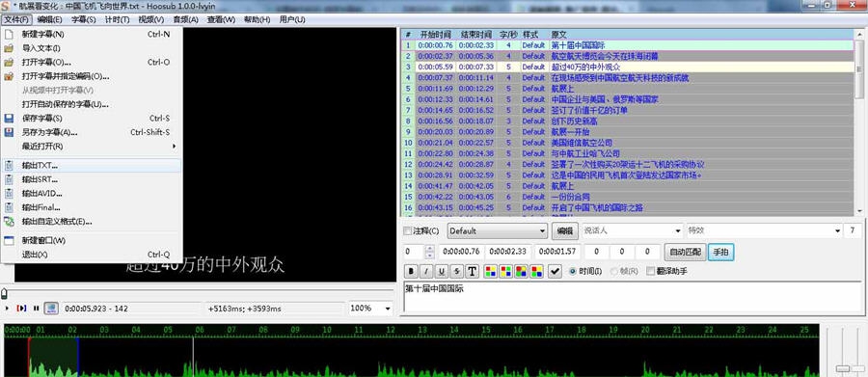868x377 pixels.
Task: Open the 计时(T) menu
Action: [x=117, y=19]
